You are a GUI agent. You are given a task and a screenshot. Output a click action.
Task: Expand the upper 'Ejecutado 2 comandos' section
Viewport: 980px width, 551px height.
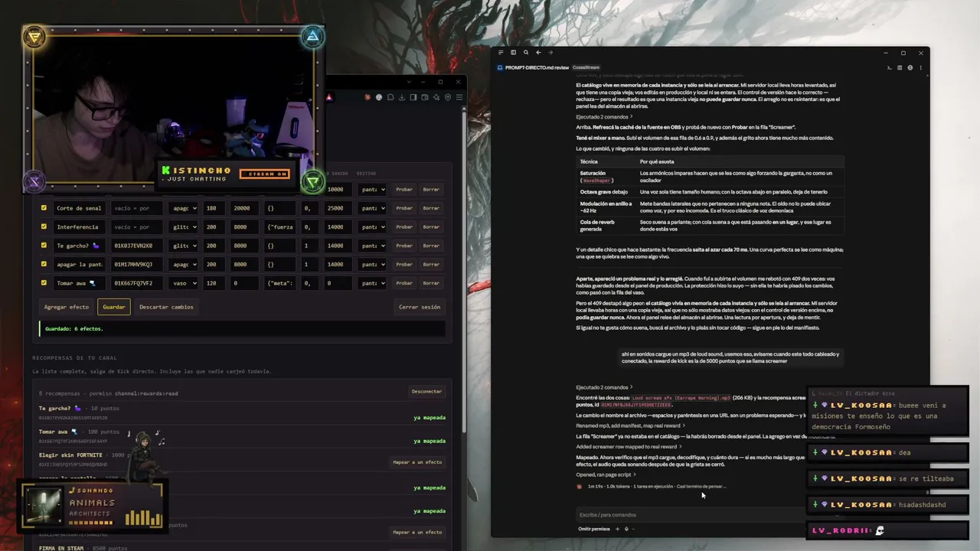pos(604,117)
